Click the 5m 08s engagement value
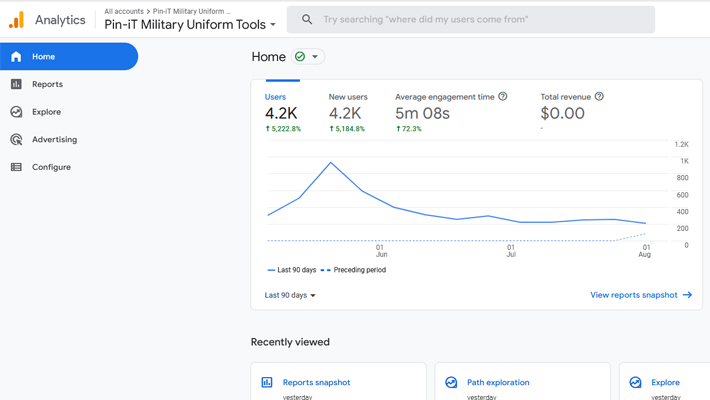The width and height of the screenshot is (710, 400). point(422,113)
